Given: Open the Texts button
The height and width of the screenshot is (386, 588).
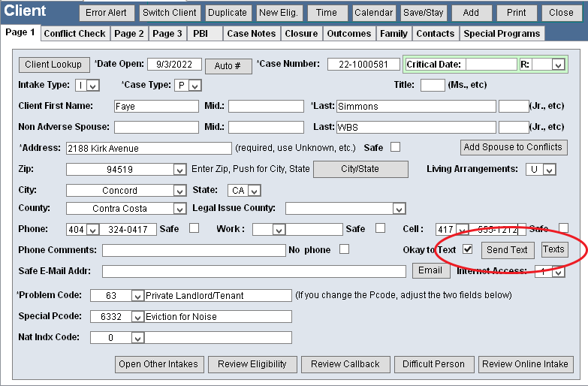Looking at the screenshot, I should pos(554,249).
